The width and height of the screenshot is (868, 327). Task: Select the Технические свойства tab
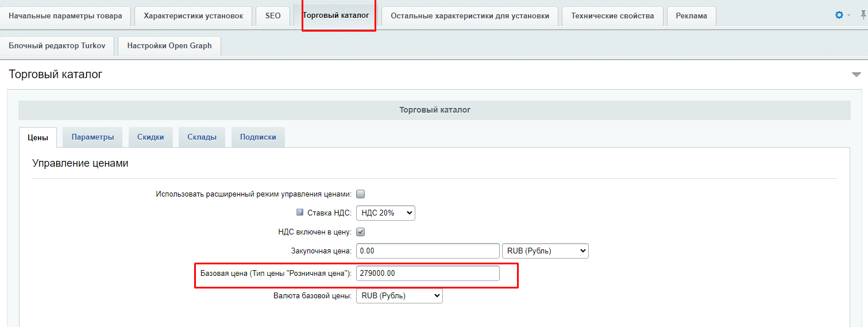point(612,16)
